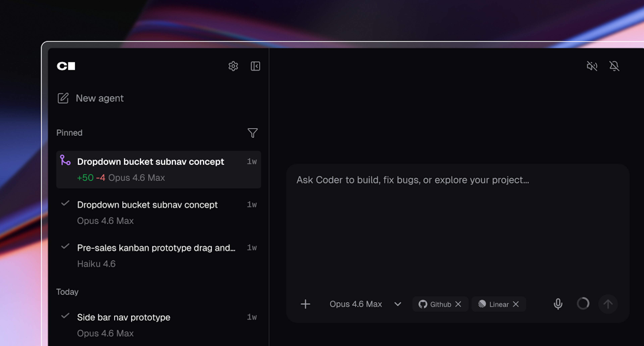Image resolution: width=644 pixels, height=346 pixels.
Task: Click the circular context usage indicator
Action: (583, 304)
